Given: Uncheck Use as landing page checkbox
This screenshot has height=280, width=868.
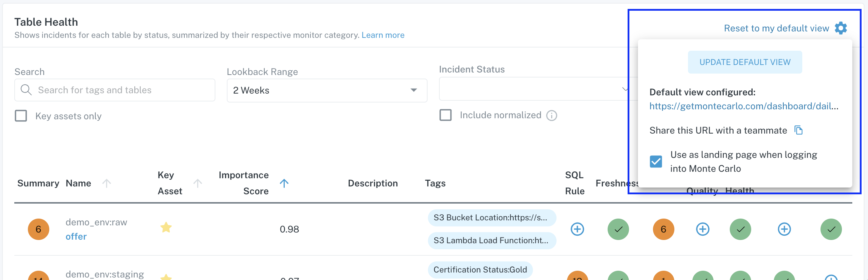Looking at the screenshot, I should pyautogui.click(x=656, y=161).
